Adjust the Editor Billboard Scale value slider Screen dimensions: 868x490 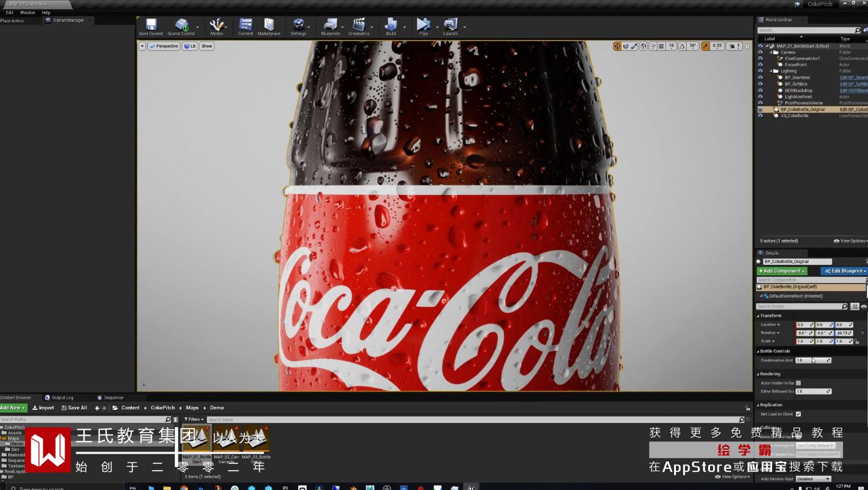point(813,391)
